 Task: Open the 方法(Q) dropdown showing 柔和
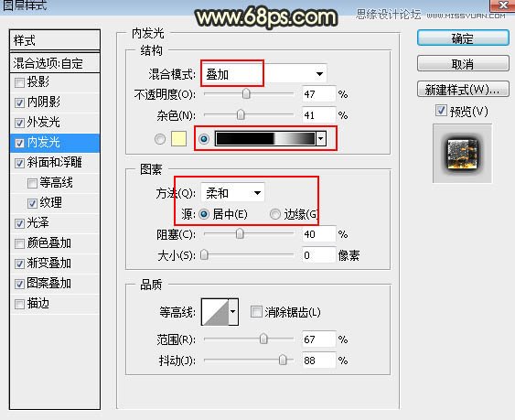coord(232,192)
